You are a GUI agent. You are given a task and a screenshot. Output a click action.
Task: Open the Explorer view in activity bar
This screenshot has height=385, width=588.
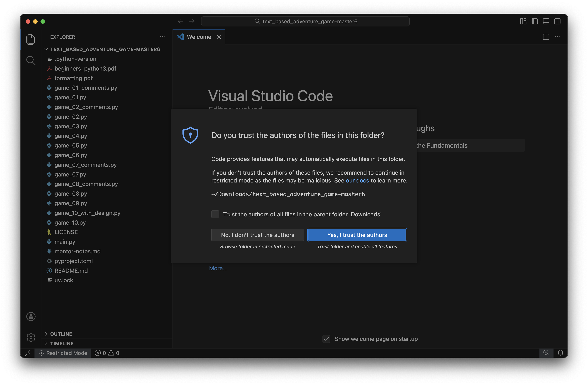(x=31, y=40)
